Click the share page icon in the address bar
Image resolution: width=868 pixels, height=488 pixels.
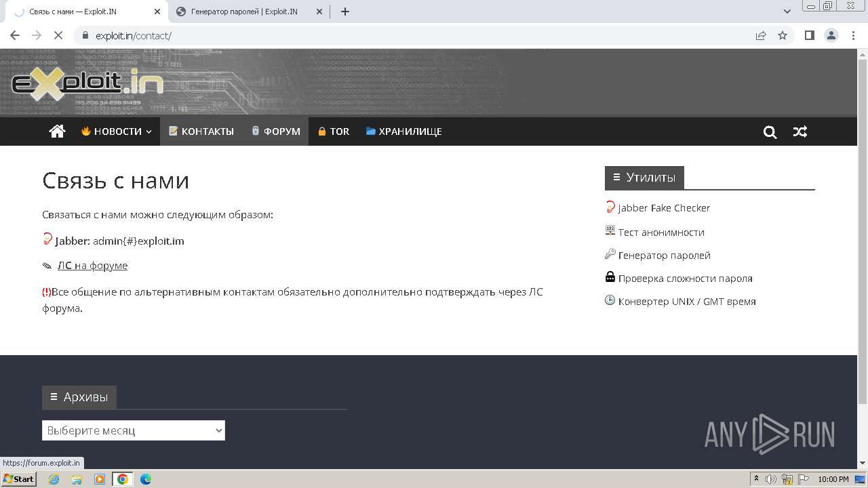click(761, 35)
